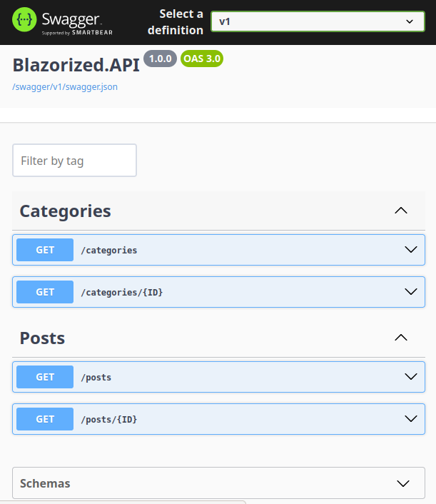Click the Posts section heading
Viewport: 436px width, 504px height.
click(x=42, y=338)
